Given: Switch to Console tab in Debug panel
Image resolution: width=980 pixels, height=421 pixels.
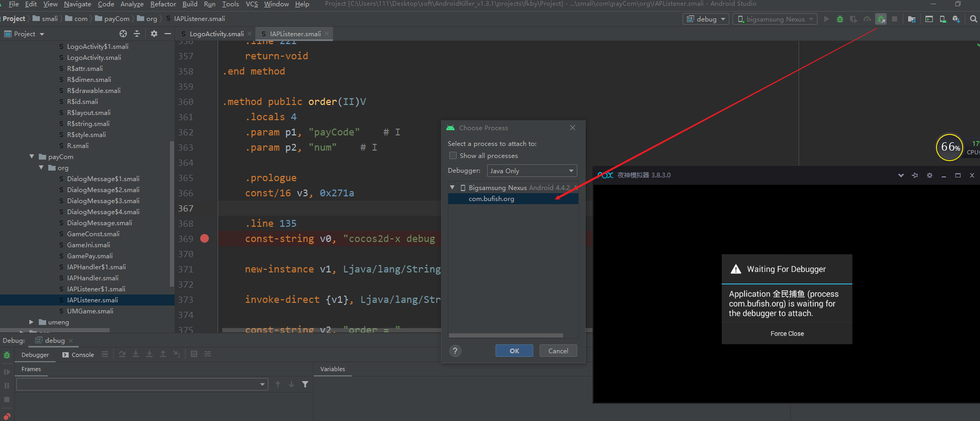Looking at the screenshot, I should [x=78, y=355].
